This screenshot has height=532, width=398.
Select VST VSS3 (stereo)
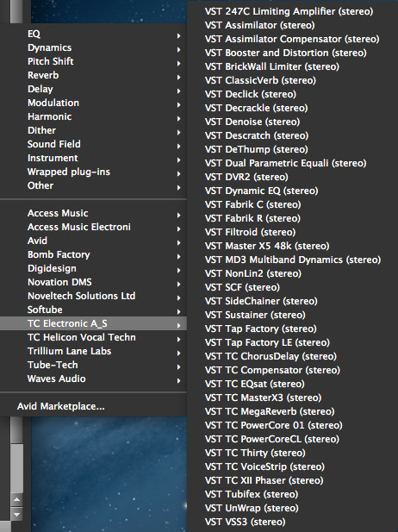[246, 522]
